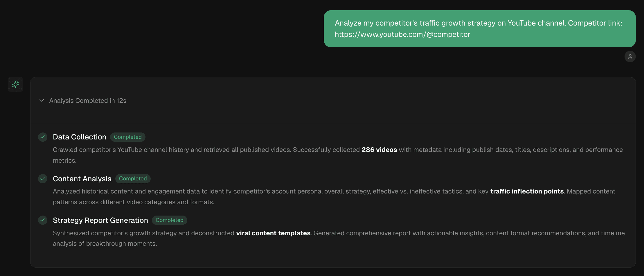Click the Data Collection green checkmark icon
This screenshot has width=644, height=276.
(43, 137)
